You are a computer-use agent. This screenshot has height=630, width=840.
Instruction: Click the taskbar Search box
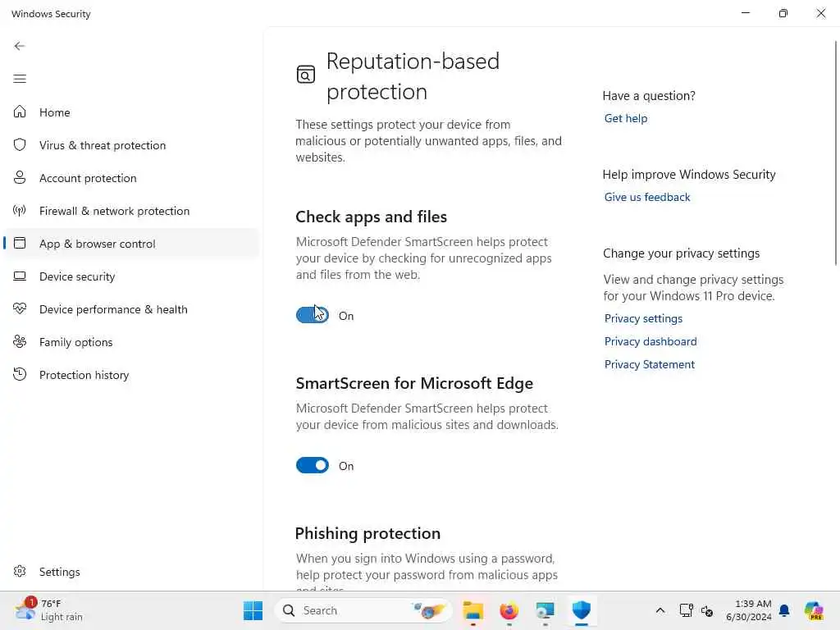point(363,610)
